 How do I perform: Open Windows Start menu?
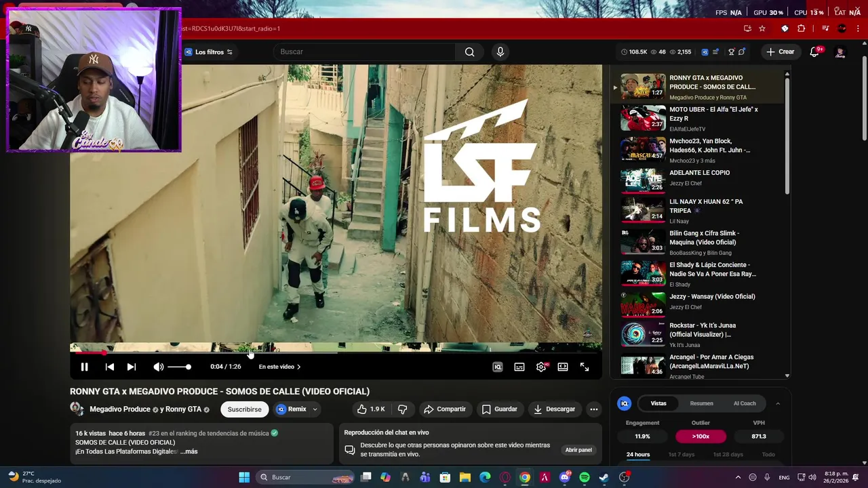tap(244, 477)
